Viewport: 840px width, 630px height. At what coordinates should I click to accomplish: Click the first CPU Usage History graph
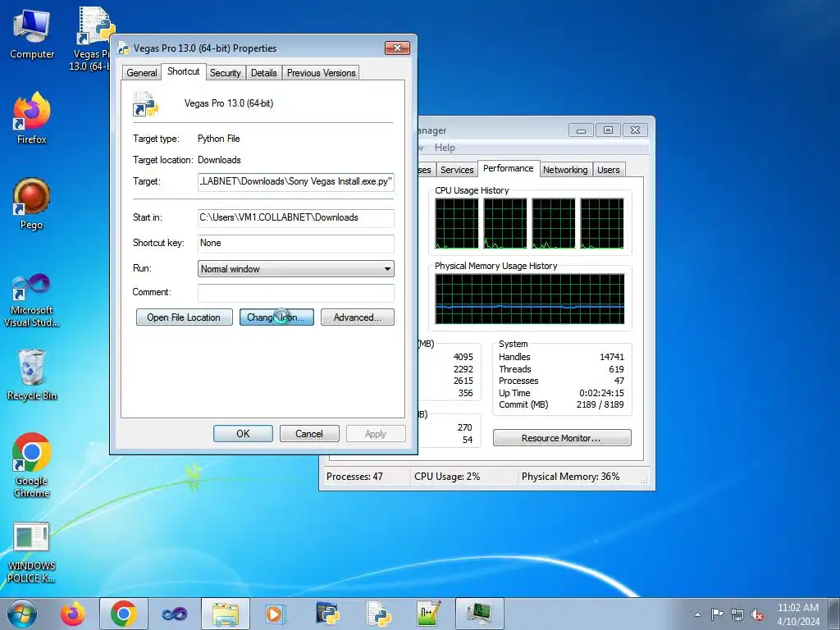pos(456,223)
